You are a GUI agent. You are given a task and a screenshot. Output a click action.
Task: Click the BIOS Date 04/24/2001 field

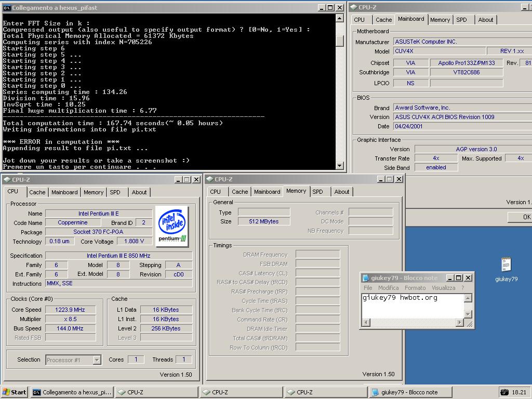462,126
